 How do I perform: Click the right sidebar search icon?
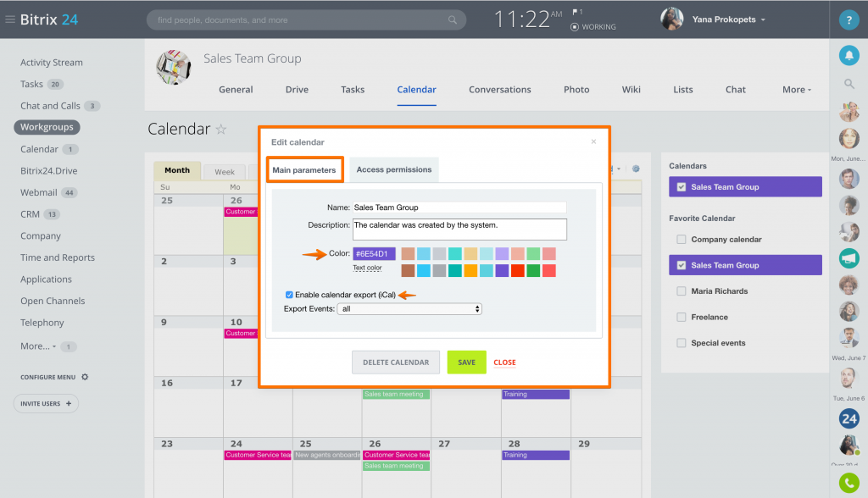click(x=849, y=84)
